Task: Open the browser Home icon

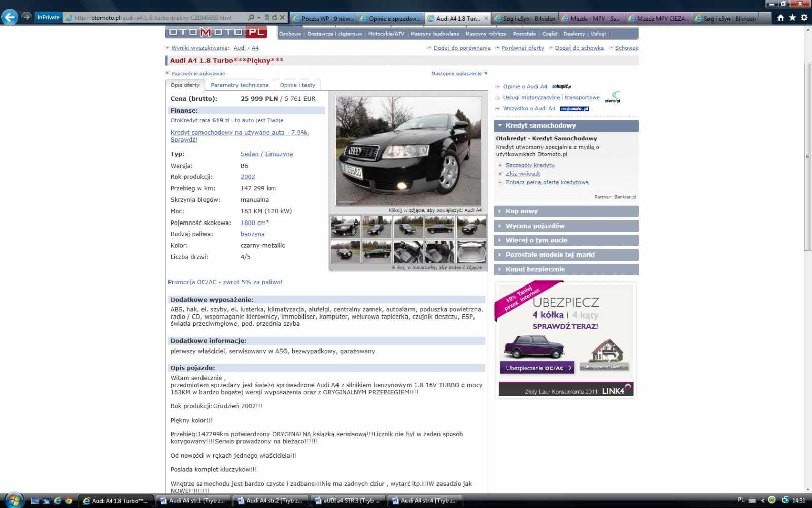Action: click(781, 18)
